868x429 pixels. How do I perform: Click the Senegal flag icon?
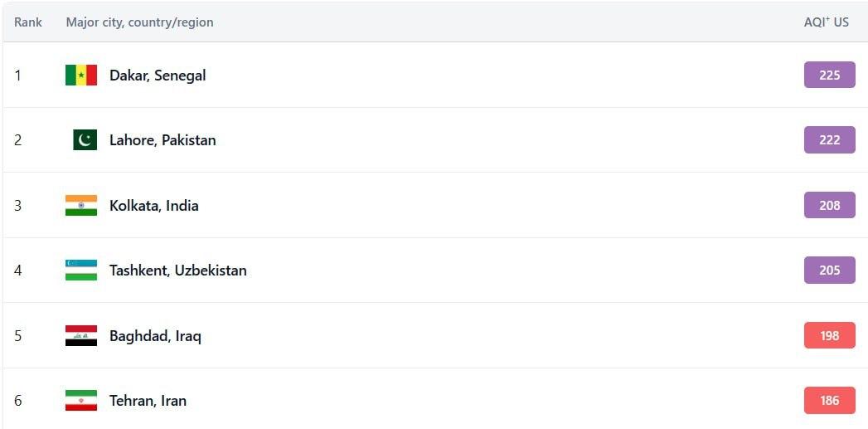pos(80,75)
